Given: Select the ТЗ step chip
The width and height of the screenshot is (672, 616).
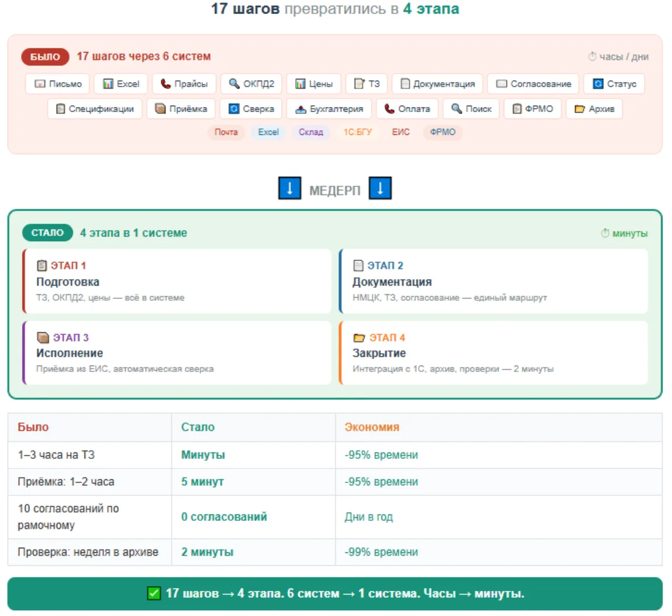Looking at the screenshot, I should [x=367, y=83].
